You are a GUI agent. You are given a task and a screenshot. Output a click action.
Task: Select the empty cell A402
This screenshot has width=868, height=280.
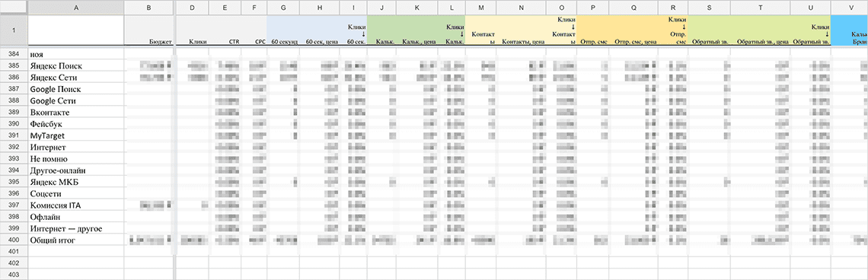click(x=76, y=263)
